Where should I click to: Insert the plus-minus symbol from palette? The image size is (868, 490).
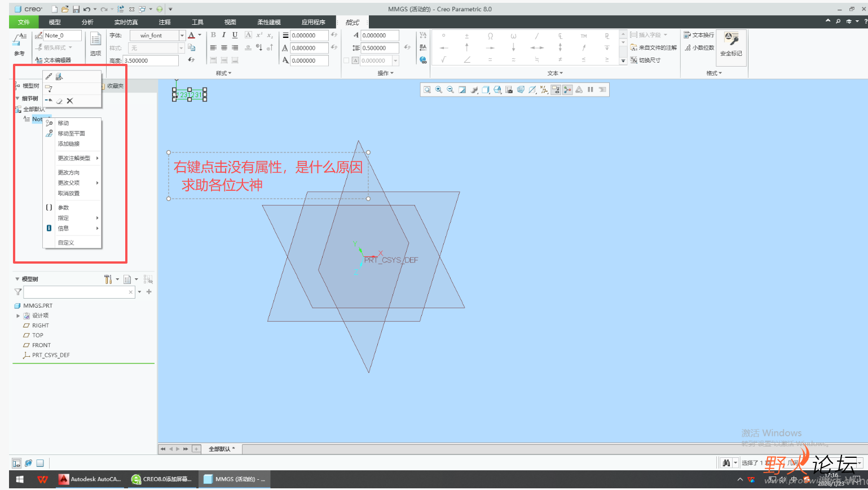(x=467, y=36)
